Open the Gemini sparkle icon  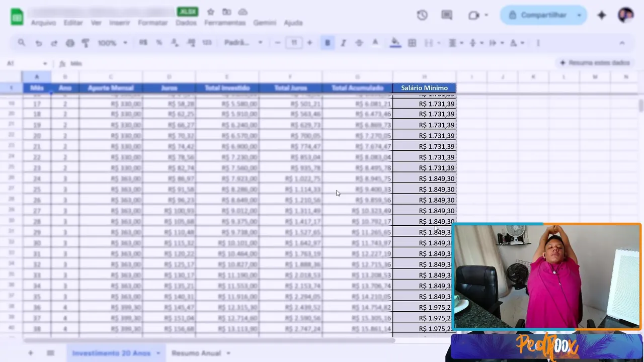[602, 15]
